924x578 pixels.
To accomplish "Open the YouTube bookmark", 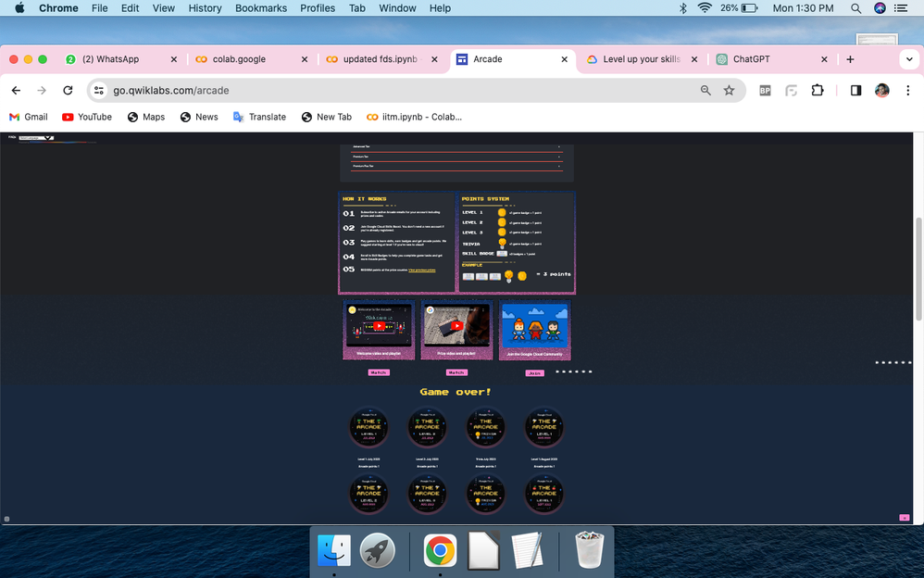I will pyautogui.click(x=87, y=117).
